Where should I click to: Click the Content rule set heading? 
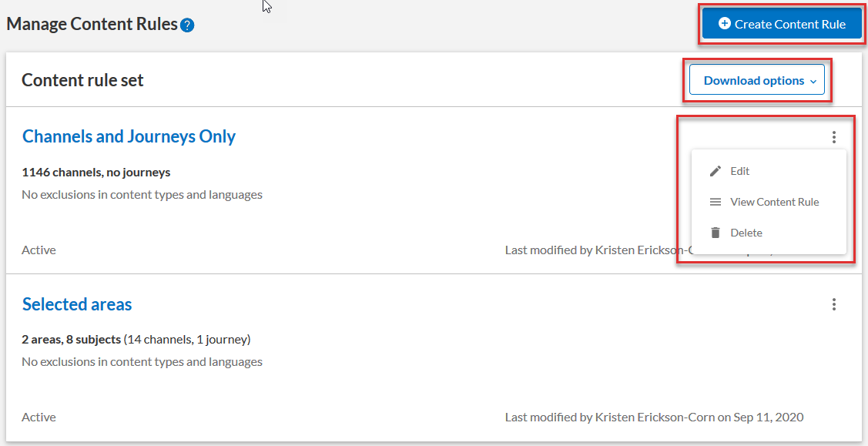pyautogui.click(x=82, y=80)
